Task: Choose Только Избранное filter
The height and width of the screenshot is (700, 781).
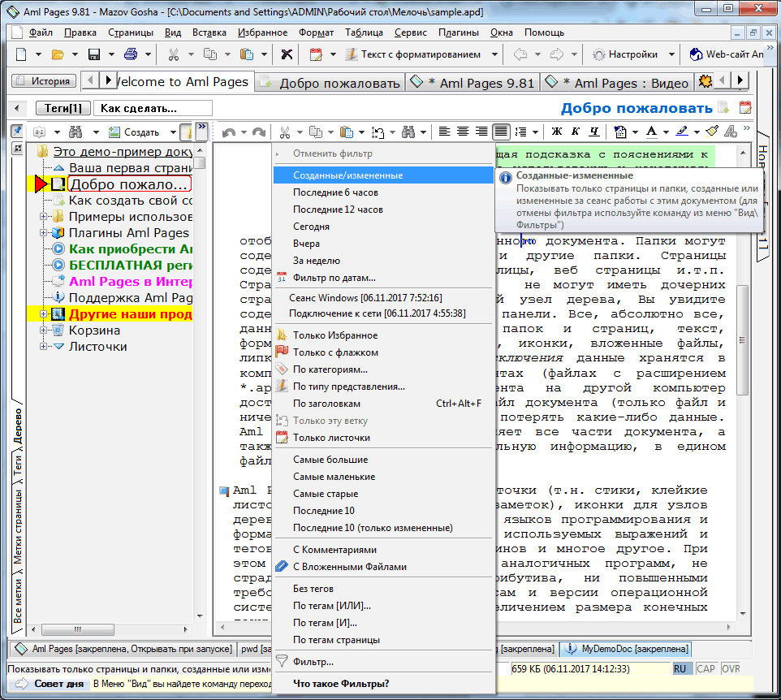Action: pos(383,335)
